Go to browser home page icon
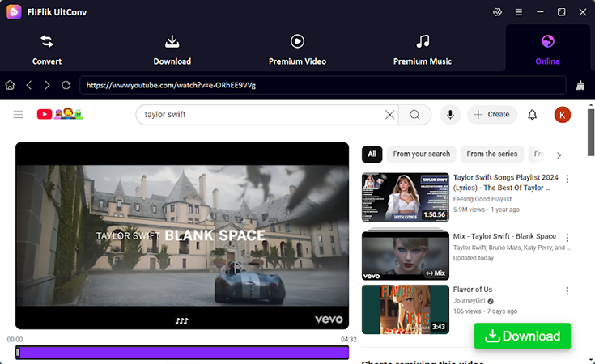This screenshot has width=595, height=364. click(10, 85)
